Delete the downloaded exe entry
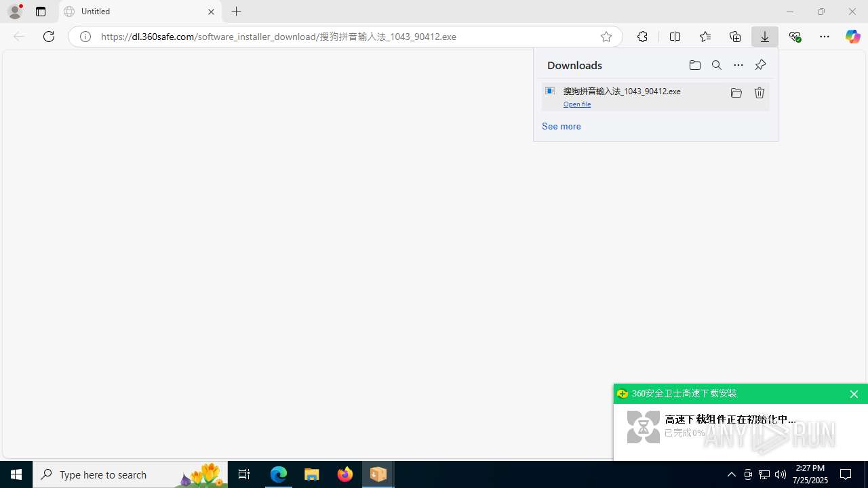Image resolution: width=868 pixels, height=488 pixels. [x=759, y=93]
